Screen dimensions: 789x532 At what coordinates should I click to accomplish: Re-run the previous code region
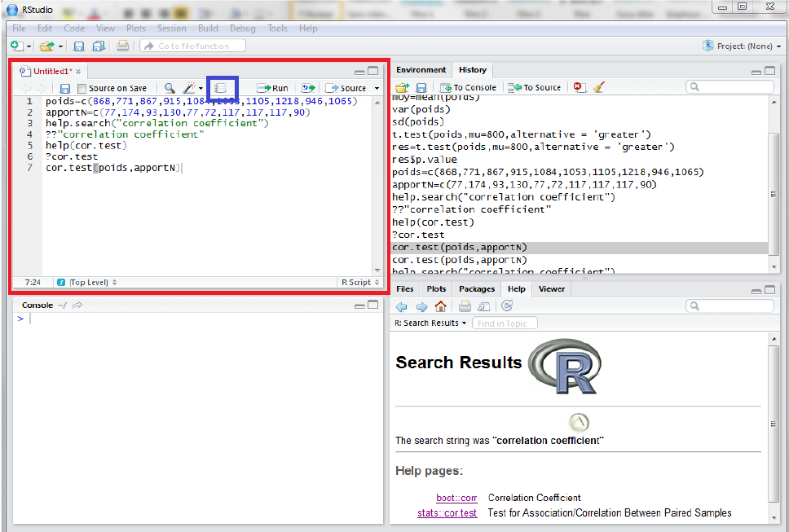click(308, 88)
